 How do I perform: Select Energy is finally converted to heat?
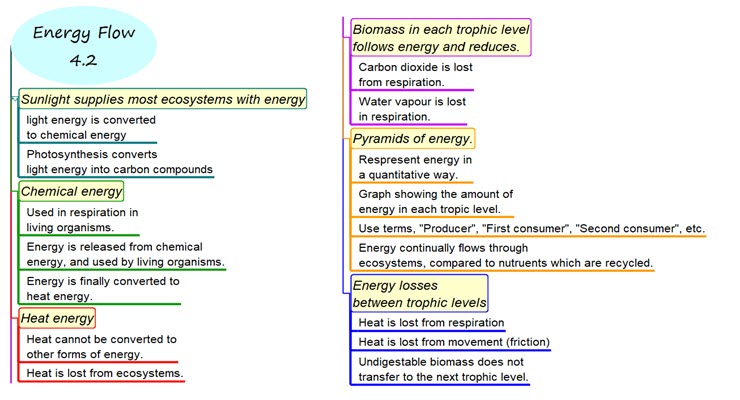102,288
